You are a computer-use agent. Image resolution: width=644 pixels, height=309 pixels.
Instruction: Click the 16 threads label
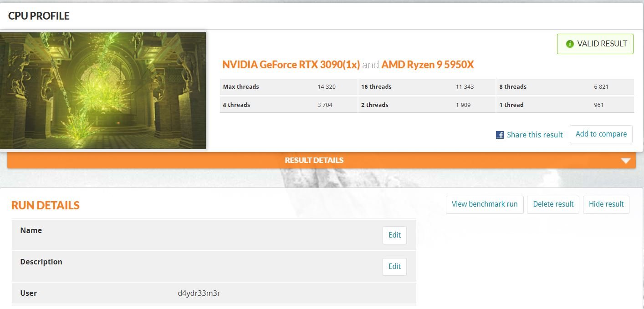click(376, 87)
